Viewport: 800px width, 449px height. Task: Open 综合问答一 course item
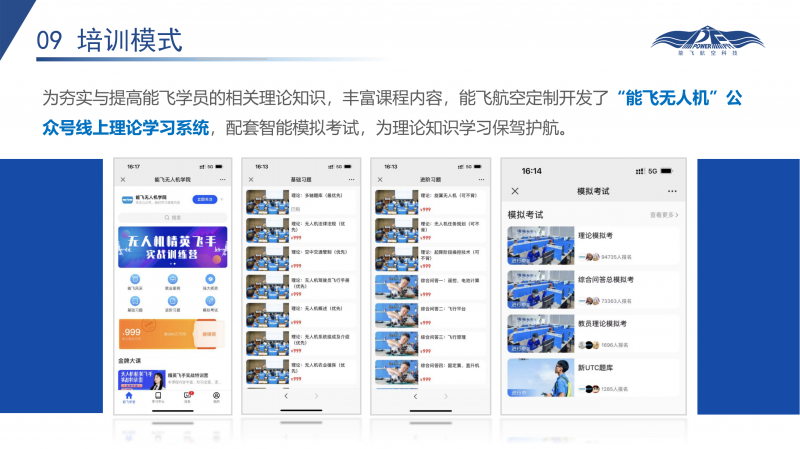pyautogui.click(x=430, y=287)
